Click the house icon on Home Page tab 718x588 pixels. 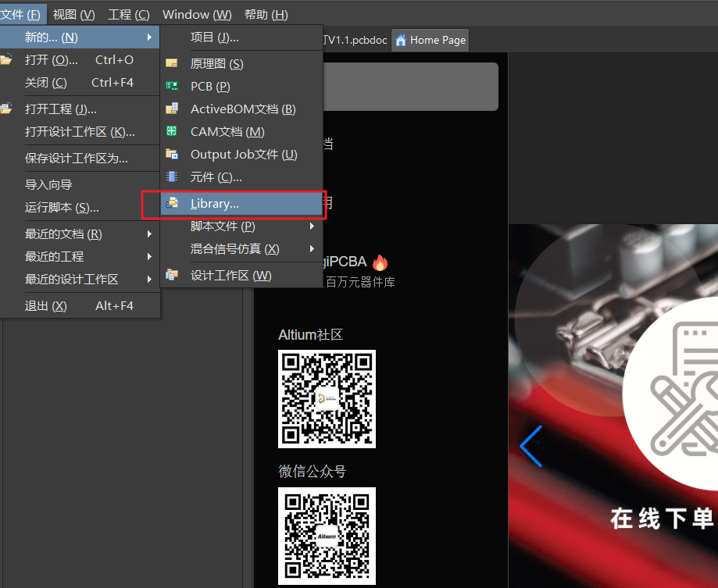401,41
